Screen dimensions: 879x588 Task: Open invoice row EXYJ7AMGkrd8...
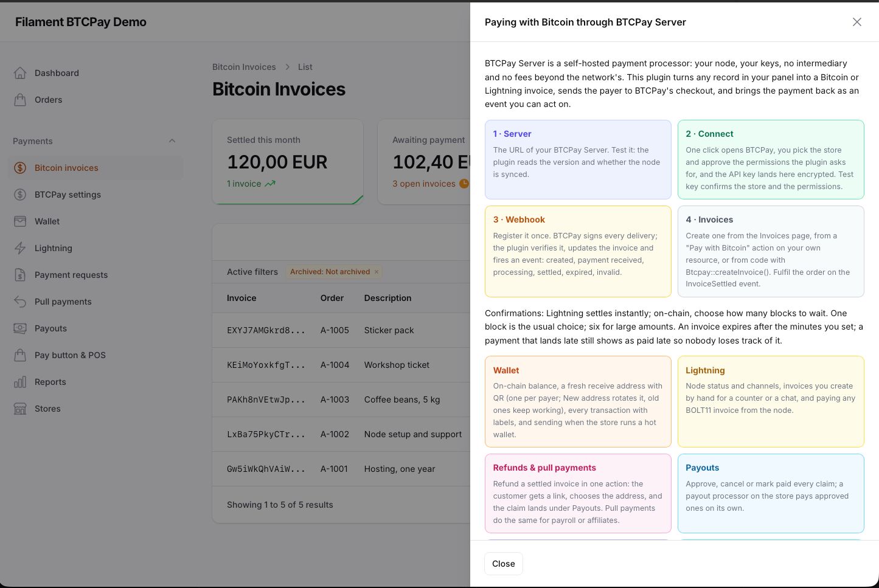(x=341, y=330)
